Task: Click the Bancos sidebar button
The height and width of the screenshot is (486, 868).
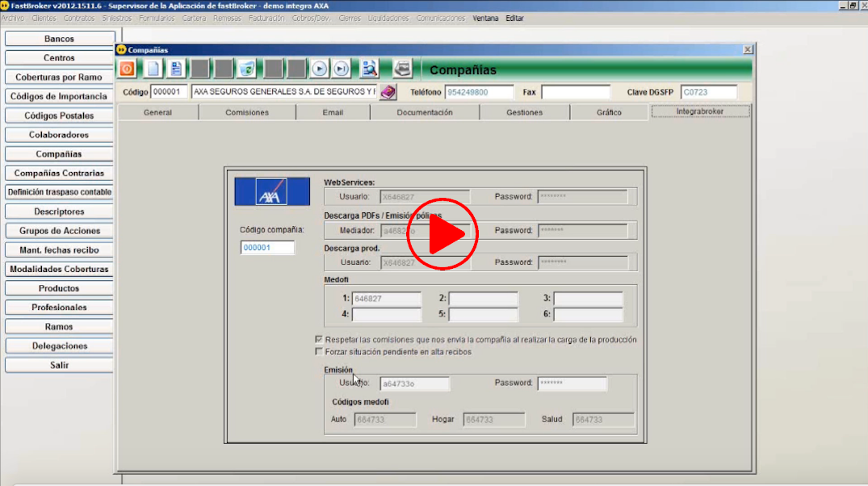Action: [59, 39]
